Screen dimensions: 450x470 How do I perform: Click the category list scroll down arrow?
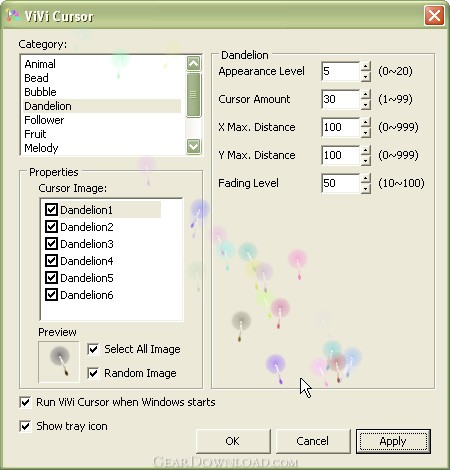[x=194, y=146]
